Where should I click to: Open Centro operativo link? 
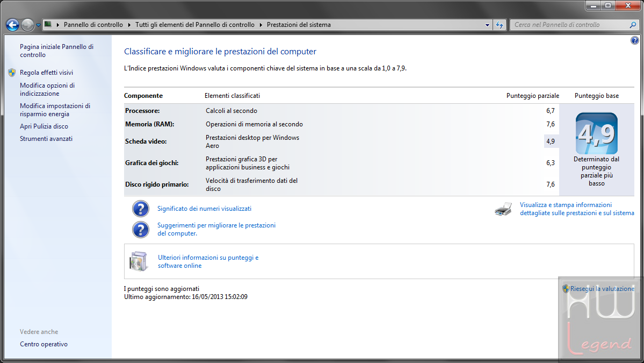pos(44,344)
